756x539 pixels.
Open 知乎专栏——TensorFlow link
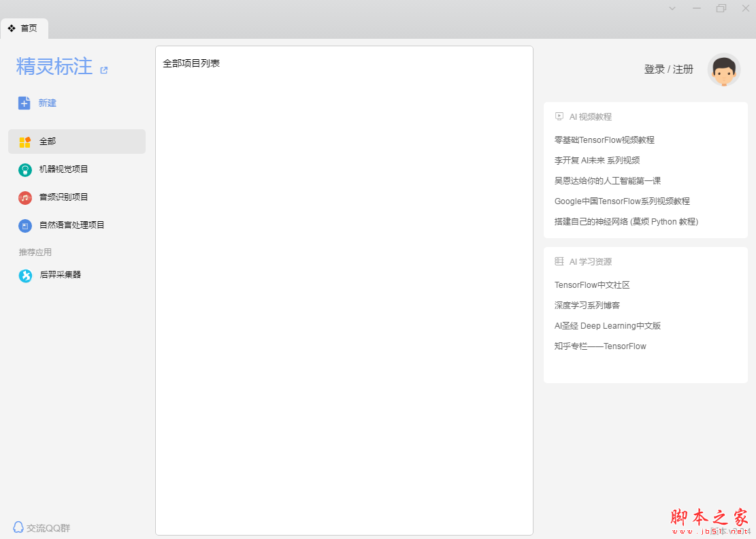(x=600, y=346)
